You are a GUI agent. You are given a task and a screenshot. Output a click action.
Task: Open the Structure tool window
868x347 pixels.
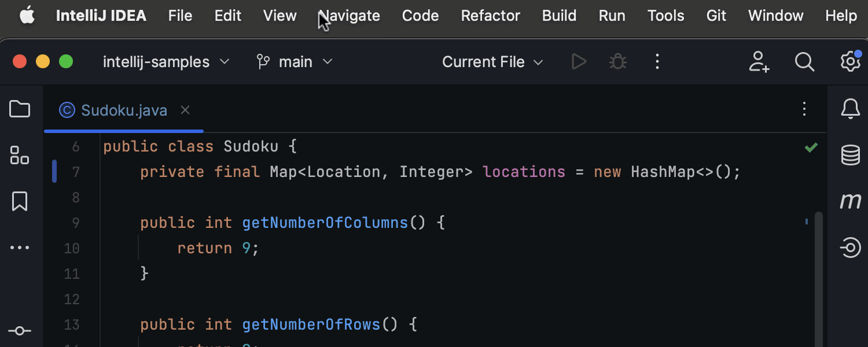19,155
